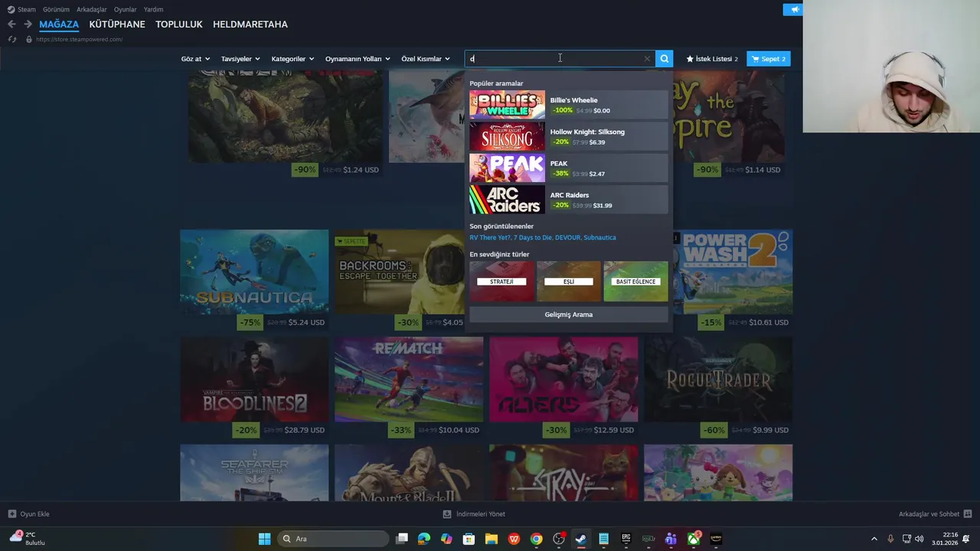The height and width of the screenshot is (551, 980).
Task: Expand Oynamanın Yolları dropdown
Action: [x=358, y=59]
